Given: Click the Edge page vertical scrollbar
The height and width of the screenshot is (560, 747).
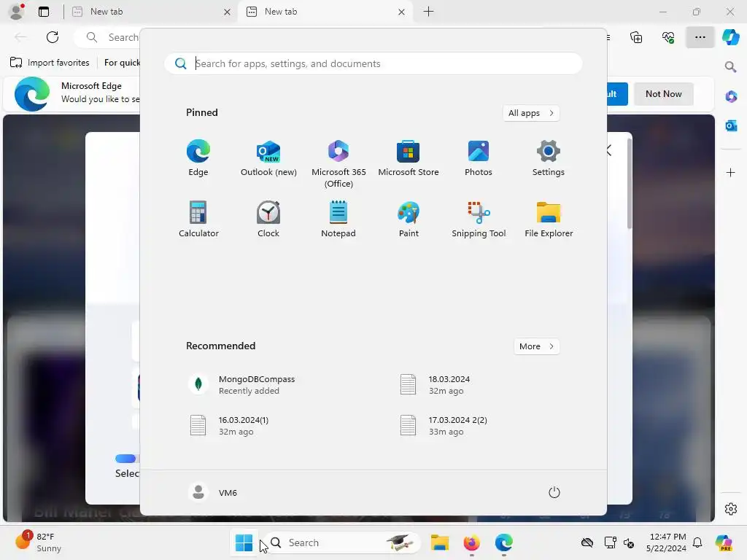Looking at the screenshot, I should point(630,183).
